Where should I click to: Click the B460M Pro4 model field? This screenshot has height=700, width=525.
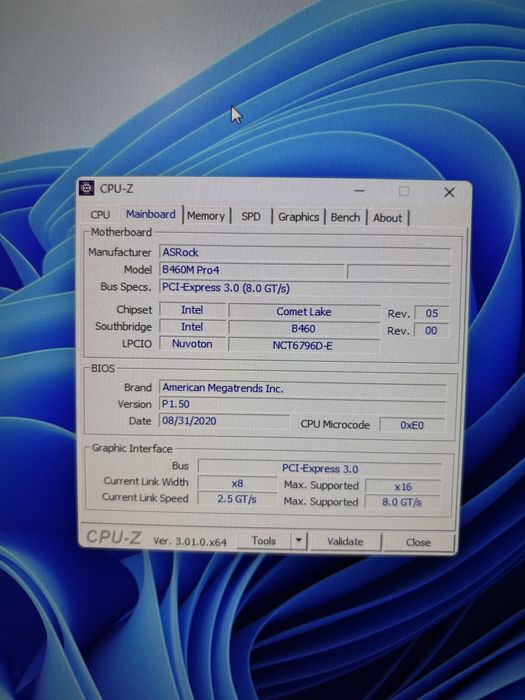[x=252, y=270]
